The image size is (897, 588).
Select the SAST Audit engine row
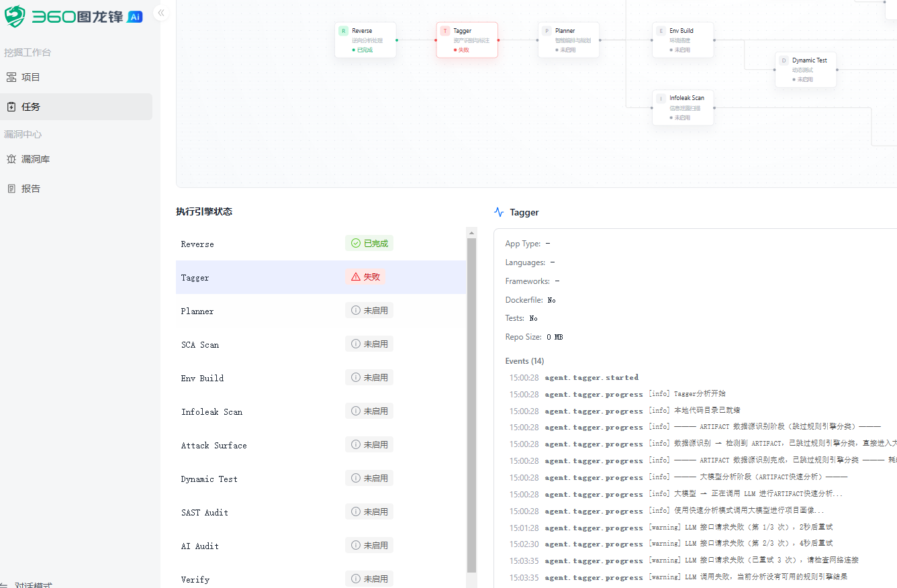pyautogui.click(x=321, y=512)
